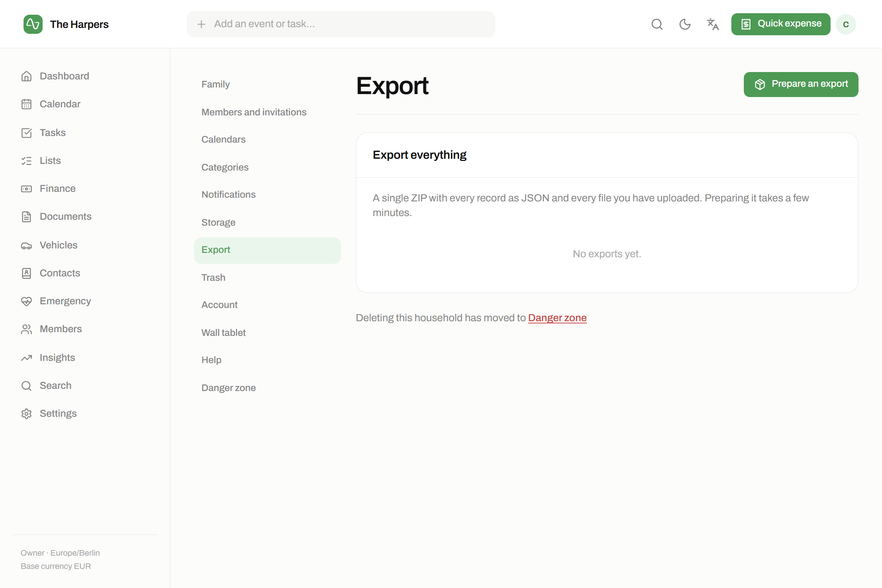This screenshot has width=882, height=588.
Task: Open Members via the people icon
Action: [26, 329]
